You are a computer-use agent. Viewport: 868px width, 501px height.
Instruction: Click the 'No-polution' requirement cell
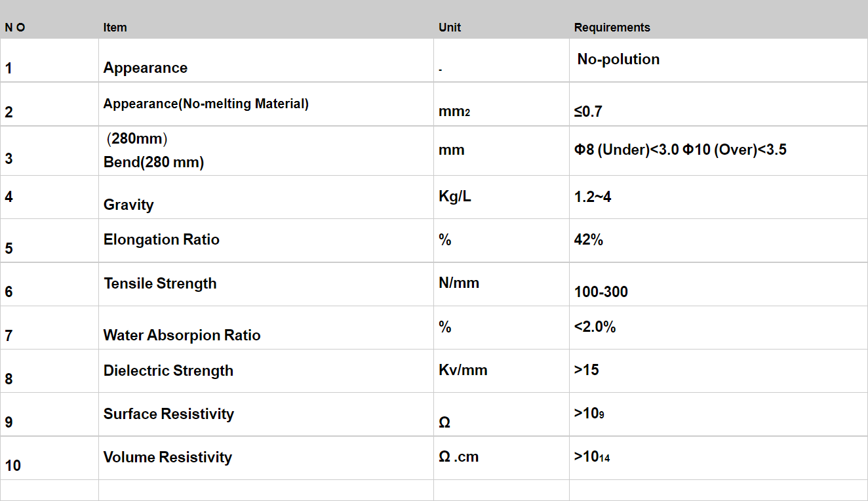(x=719, y=60)
